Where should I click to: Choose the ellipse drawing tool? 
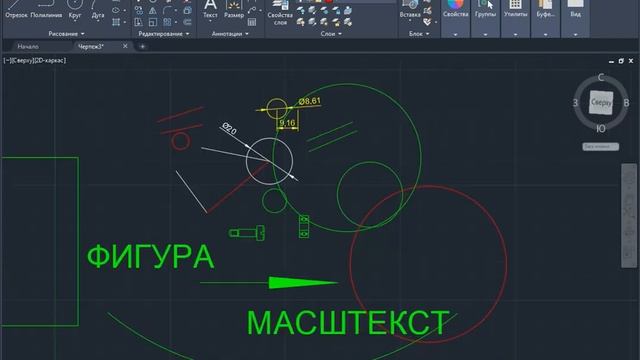(116, 11)
